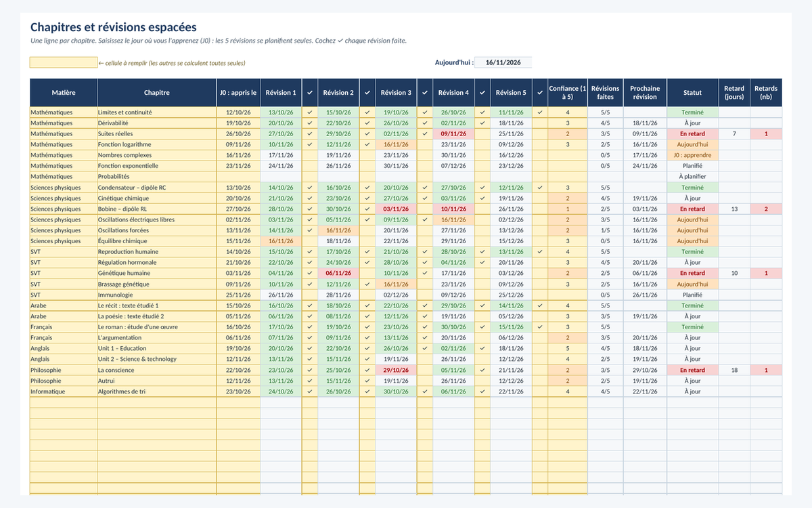Select late Révision 2 date 06/11/26 for Génétique humaine
The width and height of the screenshot is (812, 508).
(x=338, y=274)
